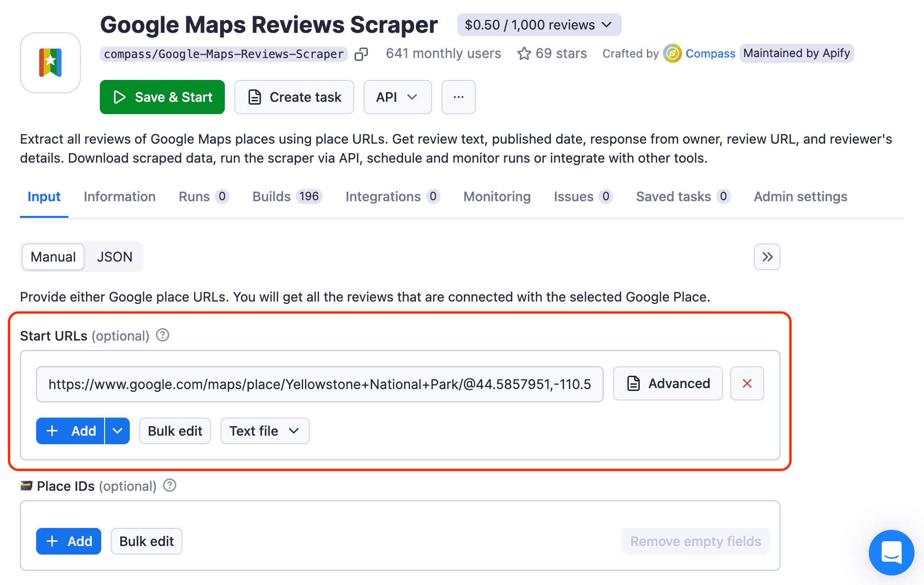Click the Remove empty fields button

click(x=695, y=541)
